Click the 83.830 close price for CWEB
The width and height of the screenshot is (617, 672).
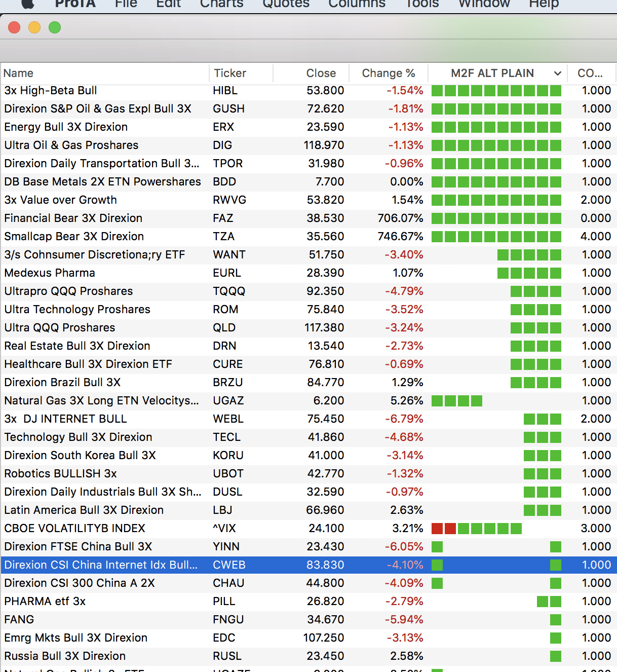pos(325,565)
